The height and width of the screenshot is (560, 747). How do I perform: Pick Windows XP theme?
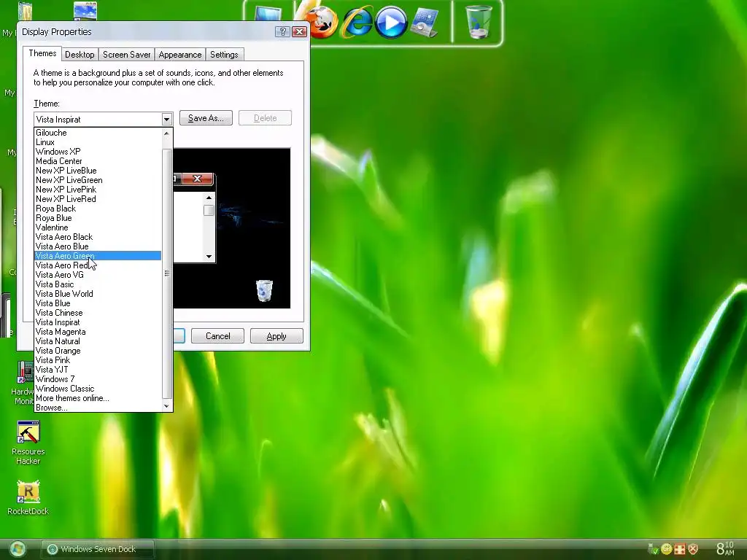tap(98, 152)
